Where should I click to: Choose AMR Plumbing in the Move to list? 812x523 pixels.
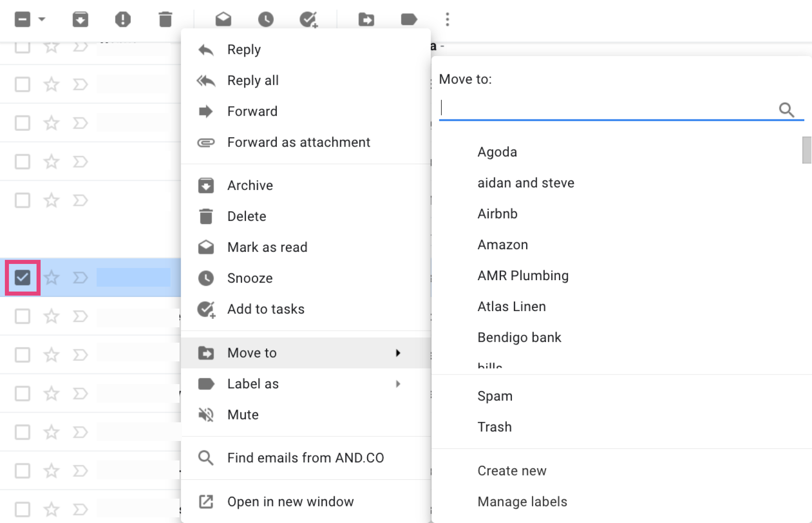(523, 276)
